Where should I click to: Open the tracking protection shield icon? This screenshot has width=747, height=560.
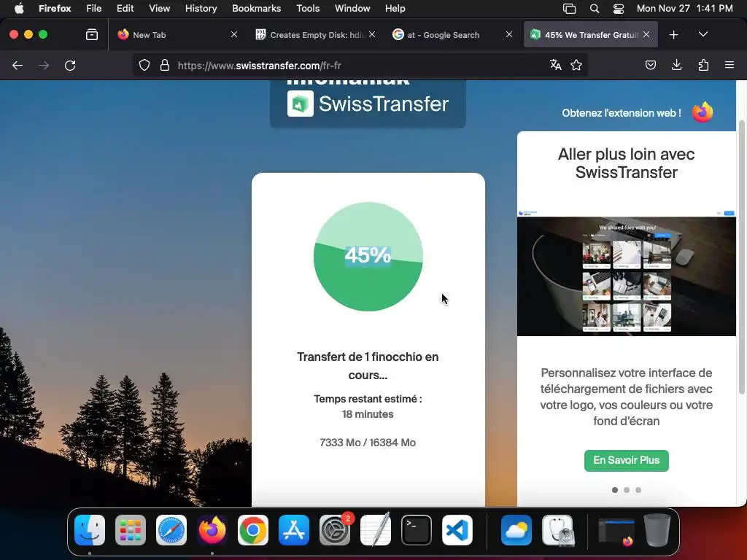[144, 65]
